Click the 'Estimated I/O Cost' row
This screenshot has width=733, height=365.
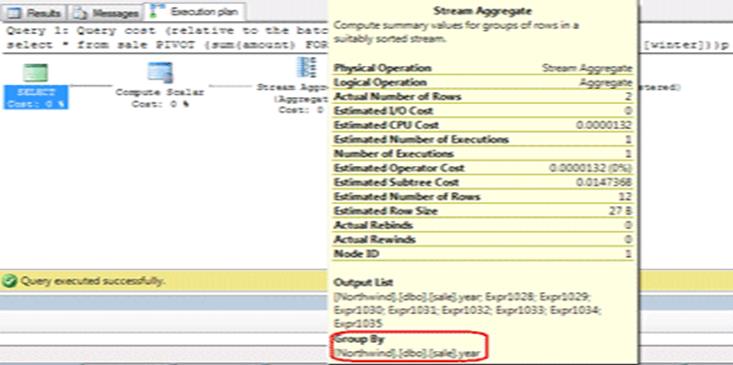[x=483, y=111]
